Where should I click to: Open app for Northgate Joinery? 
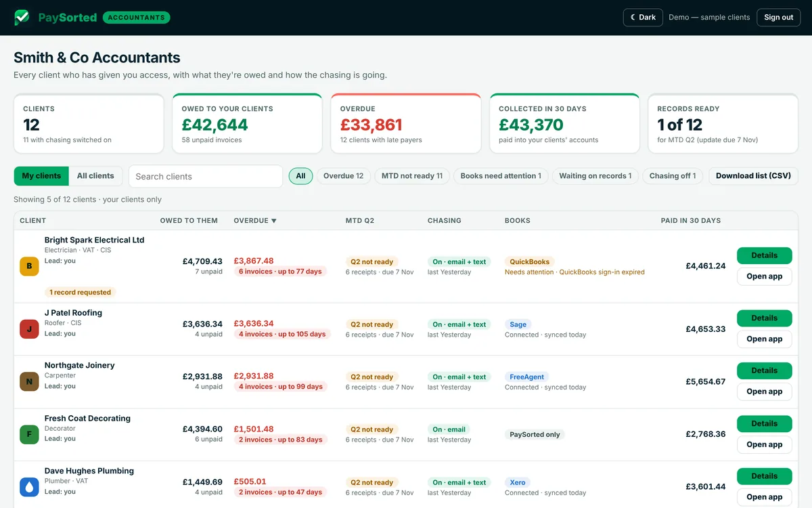765,391
